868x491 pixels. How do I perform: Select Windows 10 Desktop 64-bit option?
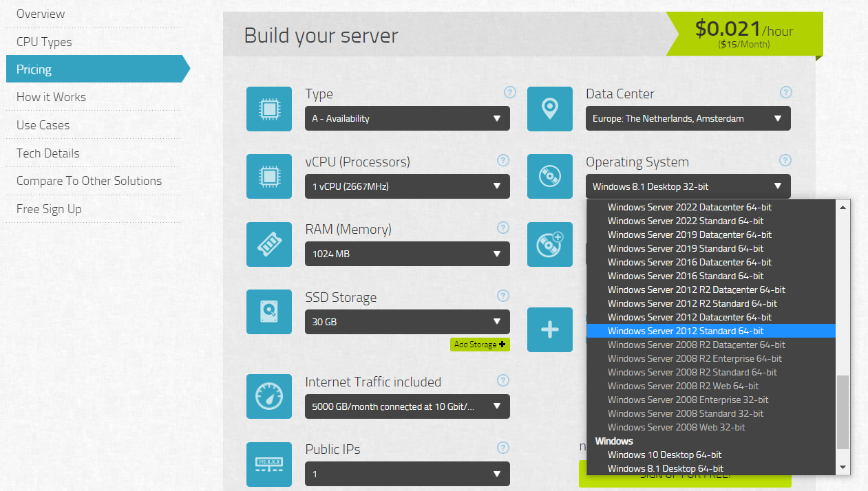711,455
